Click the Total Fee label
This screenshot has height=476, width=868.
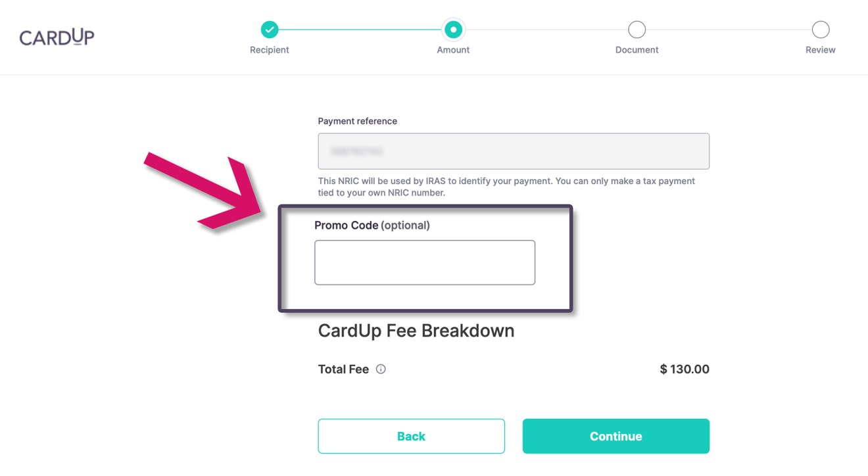tap(343, 369)
